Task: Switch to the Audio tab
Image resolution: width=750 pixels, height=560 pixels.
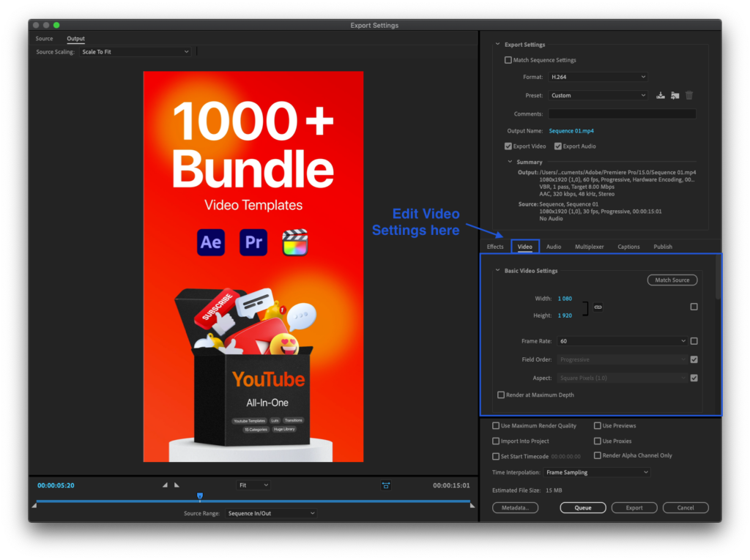Action: point(554,247)
